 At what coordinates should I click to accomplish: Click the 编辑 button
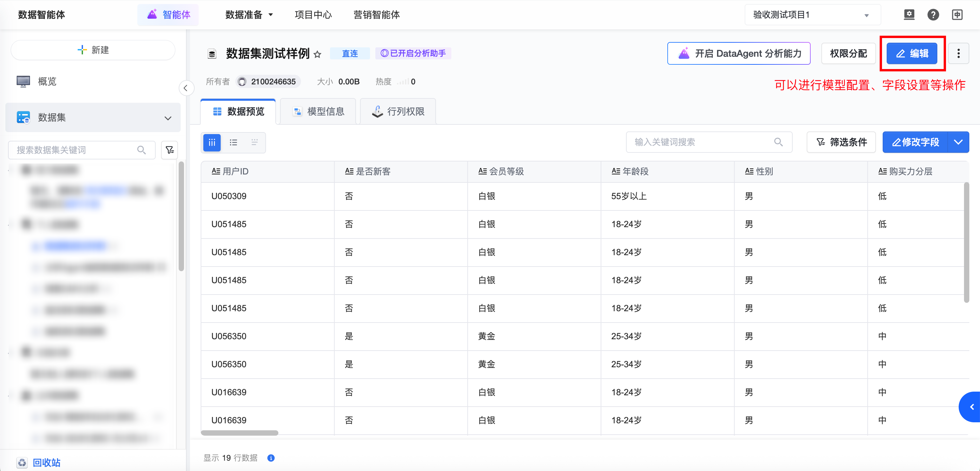[912, 54]
